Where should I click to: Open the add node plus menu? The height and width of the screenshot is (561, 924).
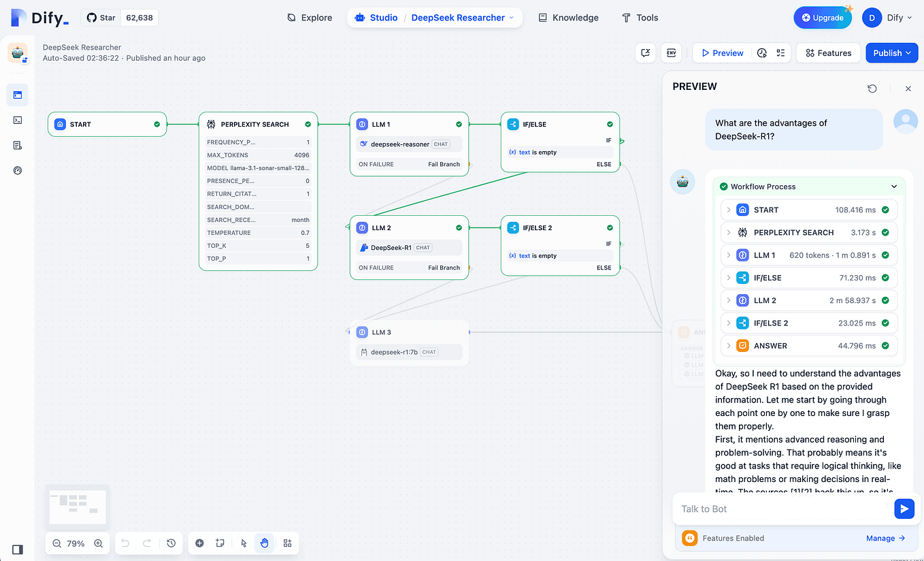[199, 543]
